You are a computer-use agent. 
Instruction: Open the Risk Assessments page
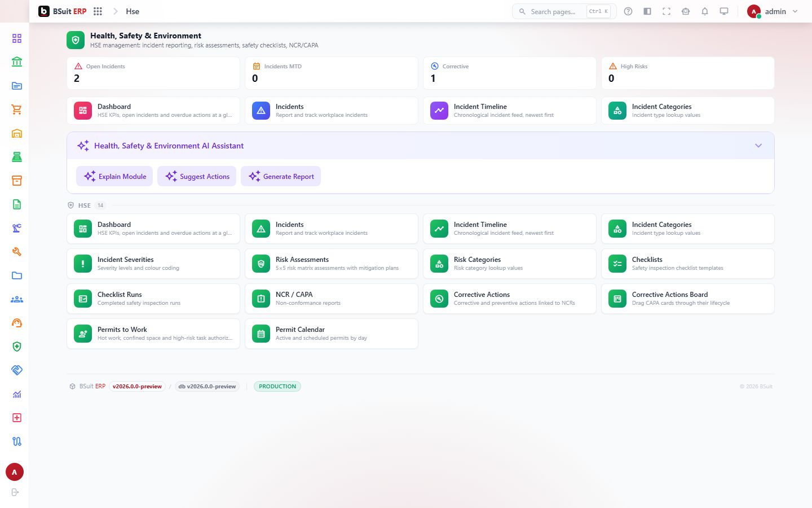[x=332, y=264]
